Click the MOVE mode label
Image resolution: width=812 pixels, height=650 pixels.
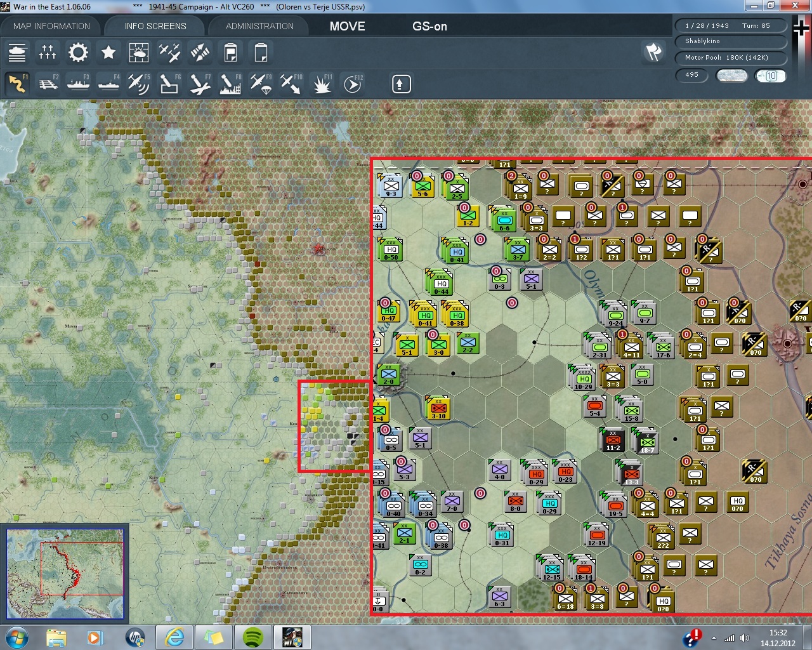coord(347,26)
